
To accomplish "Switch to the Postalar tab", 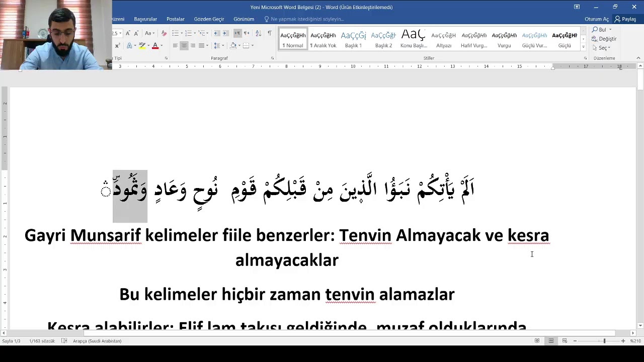I will (x=176, y=19).
